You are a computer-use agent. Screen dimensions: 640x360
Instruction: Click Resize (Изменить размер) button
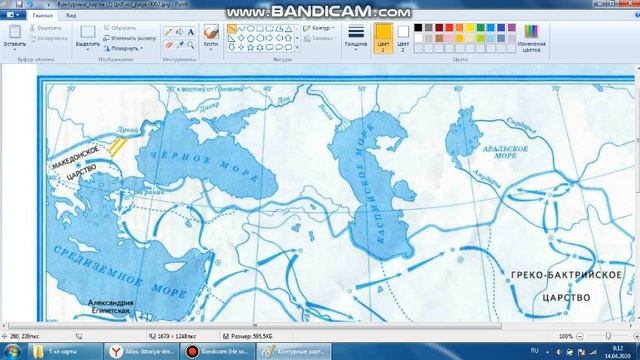tap(130, 38)
